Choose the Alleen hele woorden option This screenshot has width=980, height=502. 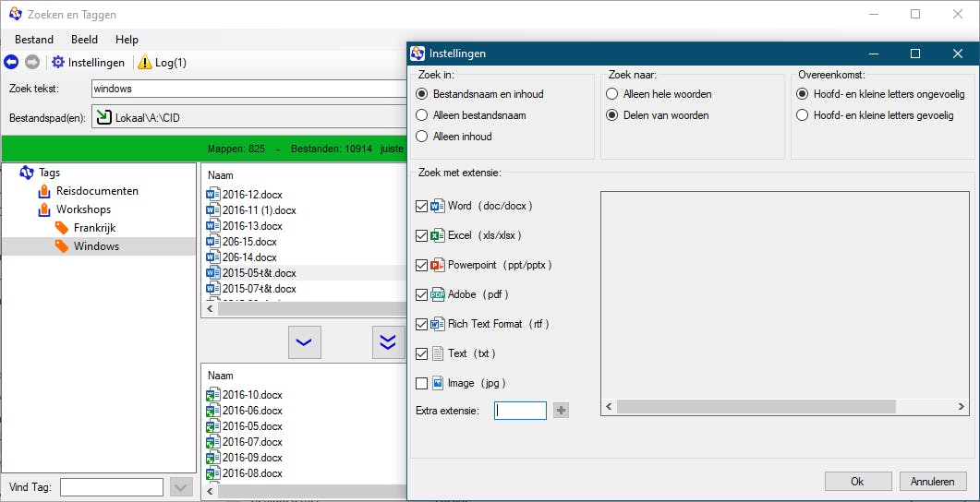[611, 94]
